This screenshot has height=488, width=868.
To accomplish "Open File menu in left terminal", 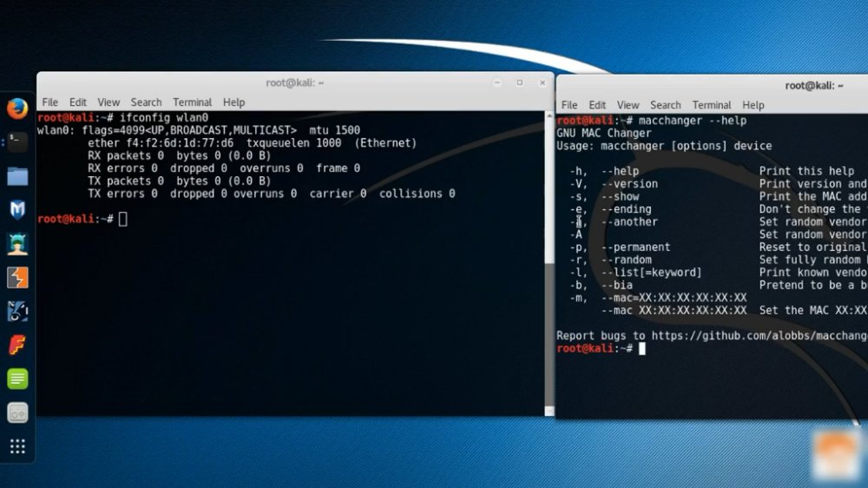I will (49, 102).
